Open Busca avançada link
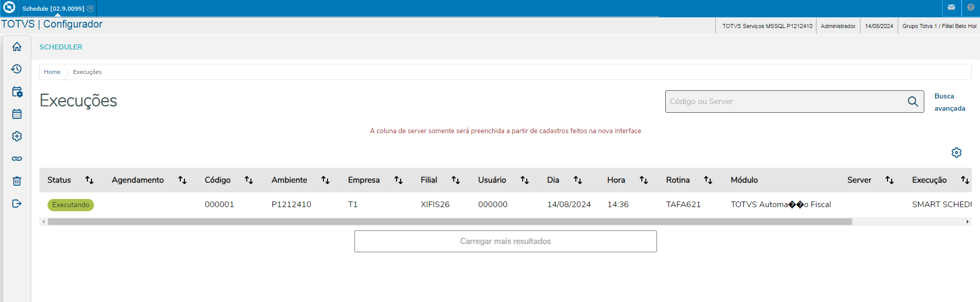This screenshot has width=980, height=302. 950,102
